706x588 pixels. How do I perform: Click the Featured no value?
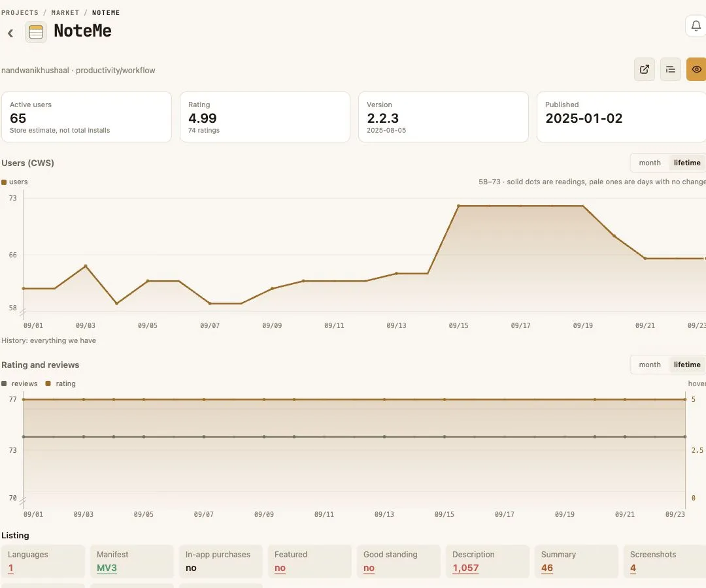tap(280, 568)
